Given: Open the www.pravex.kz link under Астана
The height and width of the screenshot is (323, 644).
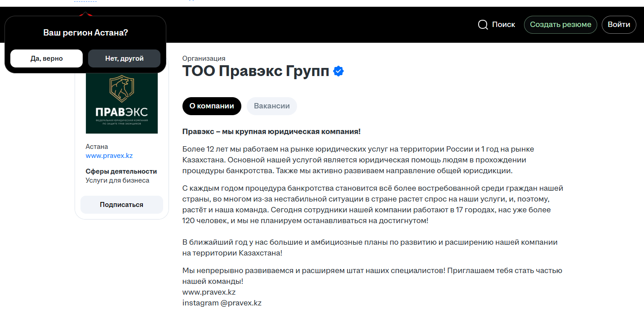Looking at the screenshot, I should [x=109, y=156].
